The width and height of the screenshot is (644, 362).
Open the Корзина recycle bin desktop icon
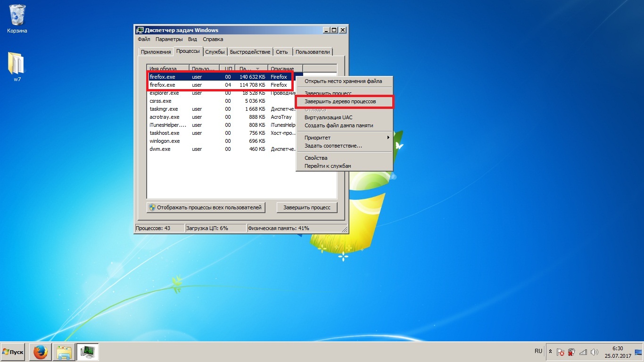(x=17, y=19)
